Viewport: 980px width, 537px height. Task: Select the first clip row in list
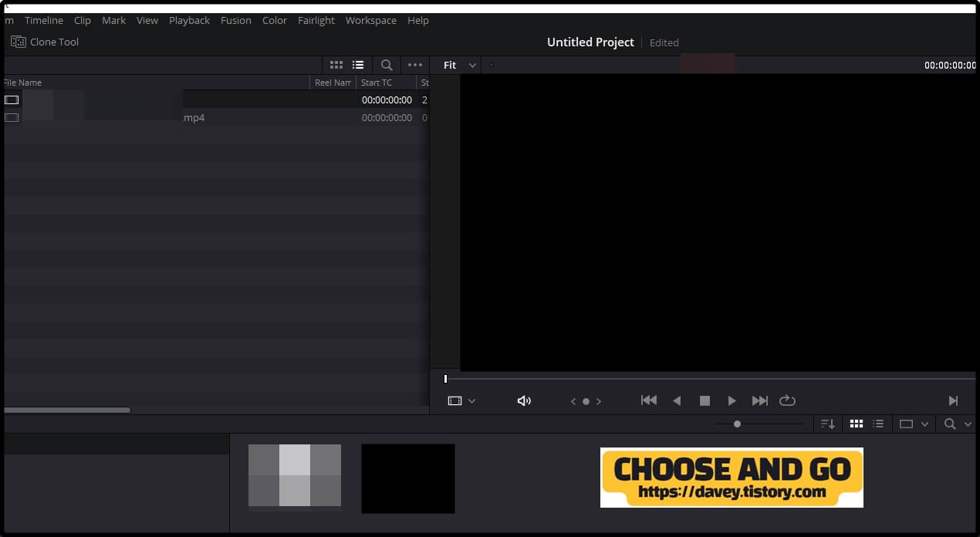click(216, 100)
